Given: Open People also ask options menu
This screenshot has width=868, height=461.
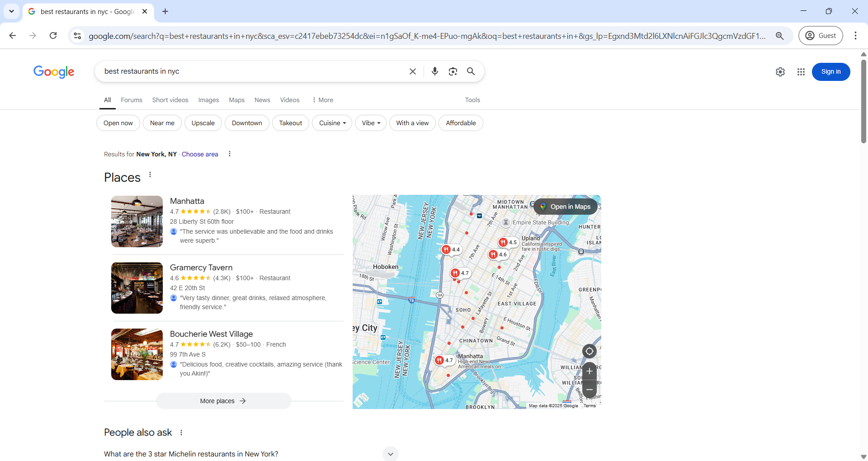Looking at the screenshot, I should [x=181, y=433].
